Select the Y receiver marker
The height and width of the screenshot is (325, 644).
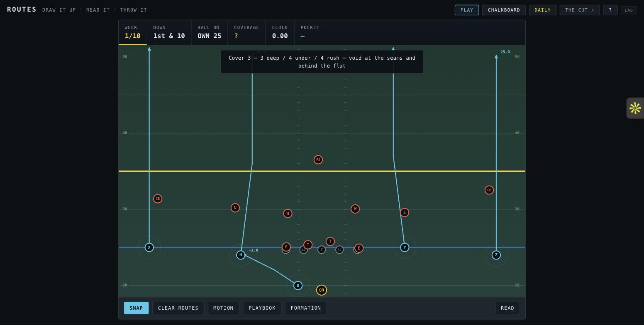405,247
